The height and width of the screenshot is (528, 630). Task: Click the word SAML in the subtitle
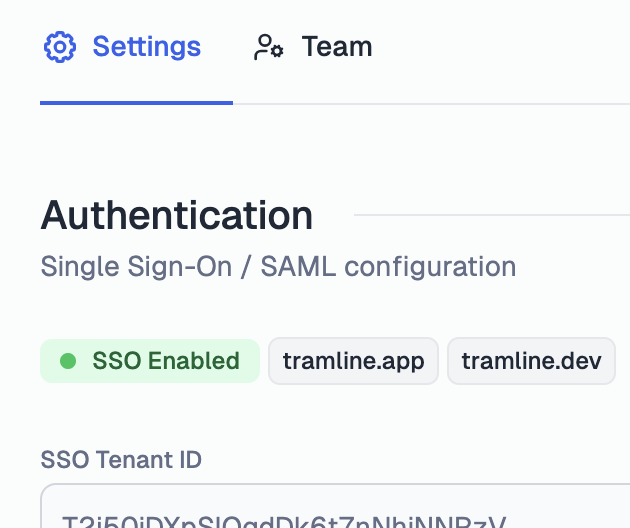(298, 266)
